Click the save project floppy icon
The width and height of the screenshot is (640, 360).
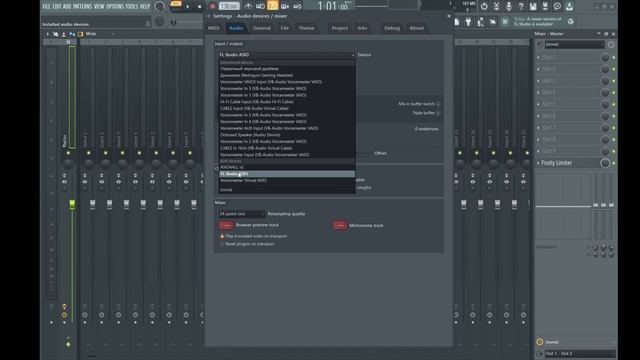pyautogui.click(x=533, y=6)
